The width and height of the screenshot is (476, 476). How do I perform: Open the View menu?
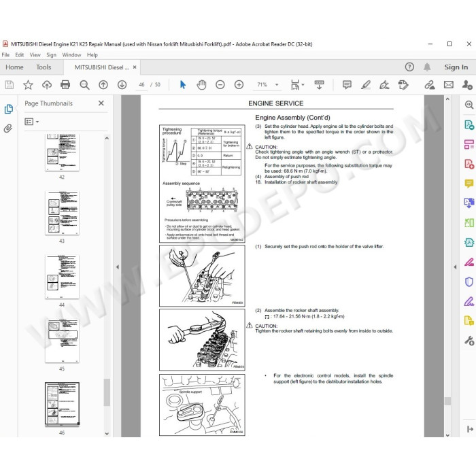tap(35, 55)
